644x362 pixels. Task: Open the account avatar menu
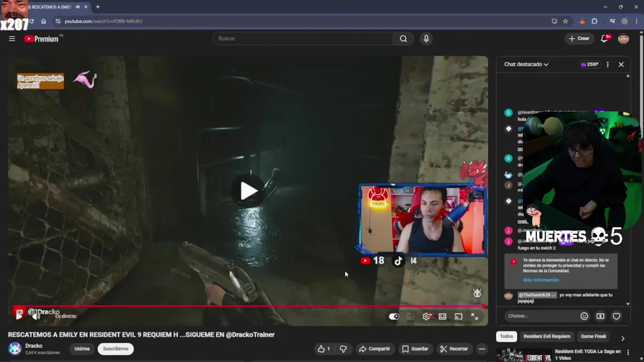(x=623, y=39)
